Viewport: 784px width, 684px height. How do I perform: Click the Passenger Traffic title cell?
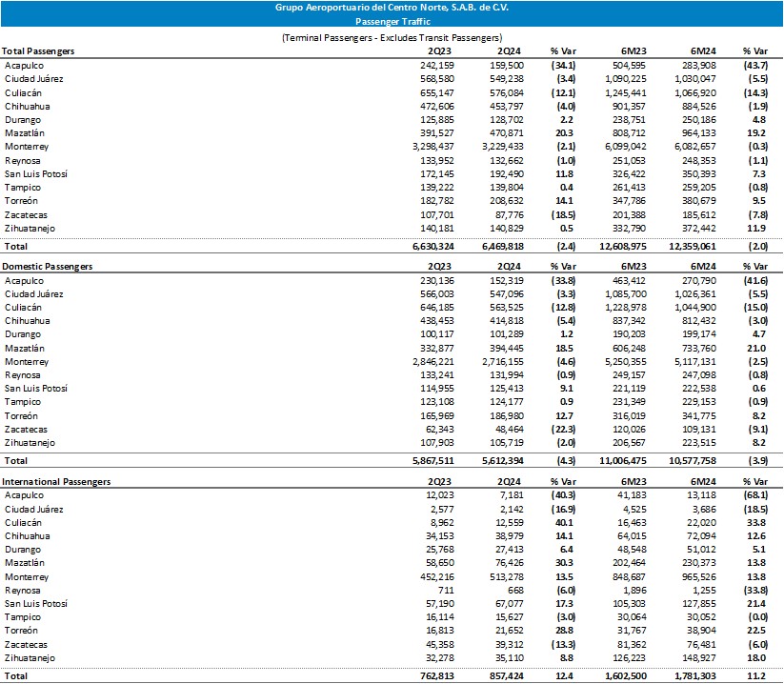tap(392, 20)
